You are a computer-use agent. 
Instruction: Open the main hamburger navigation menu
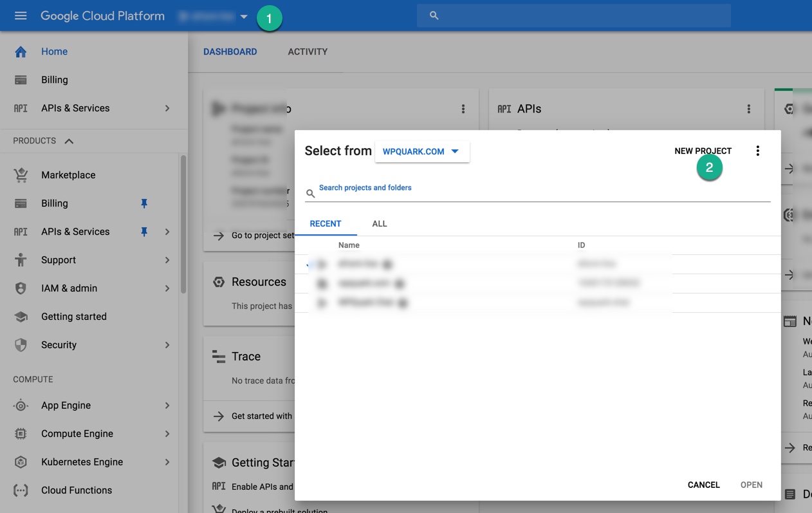click(21, 15)
